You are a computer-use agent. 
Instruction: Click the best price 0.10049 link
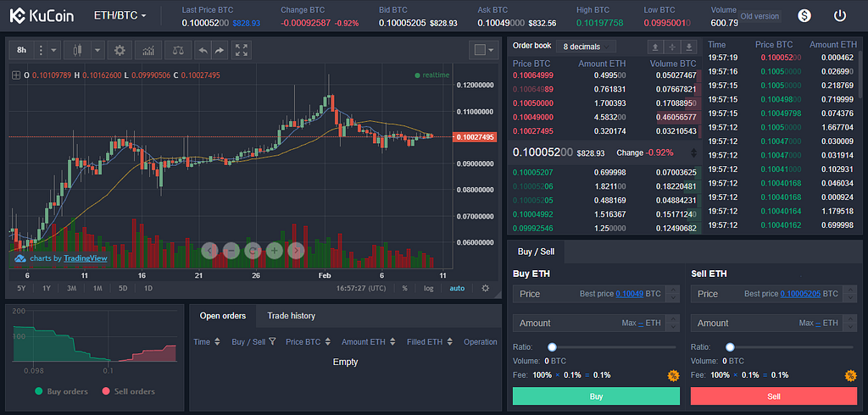point(630,294)
